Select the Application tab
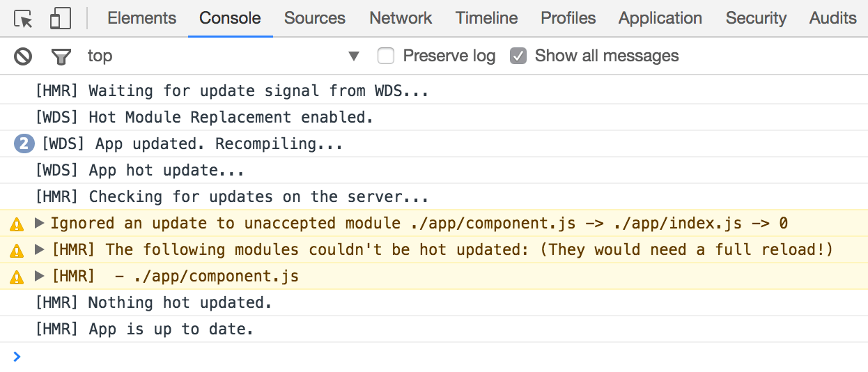 click(x=660, y=19)
